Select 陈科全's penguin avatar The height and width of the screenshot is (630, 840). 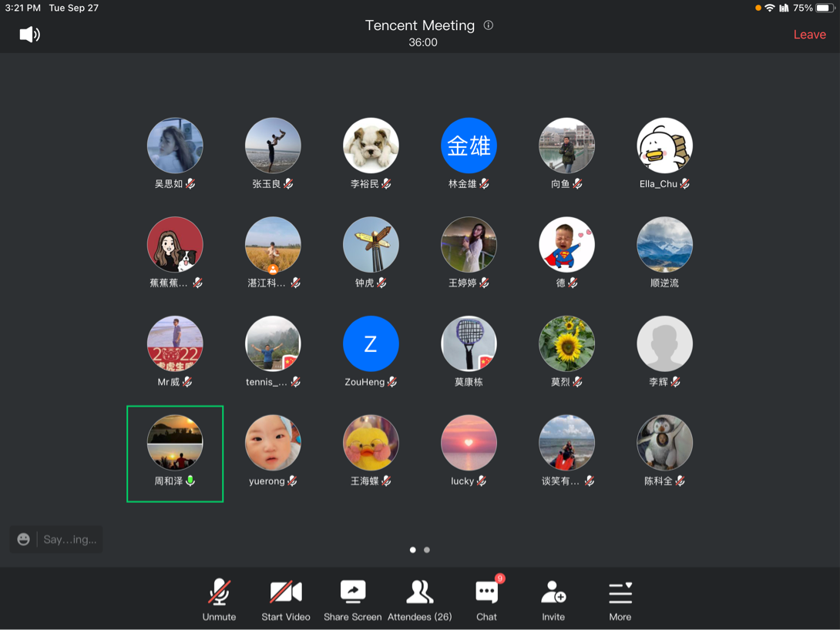coord(665,443)
